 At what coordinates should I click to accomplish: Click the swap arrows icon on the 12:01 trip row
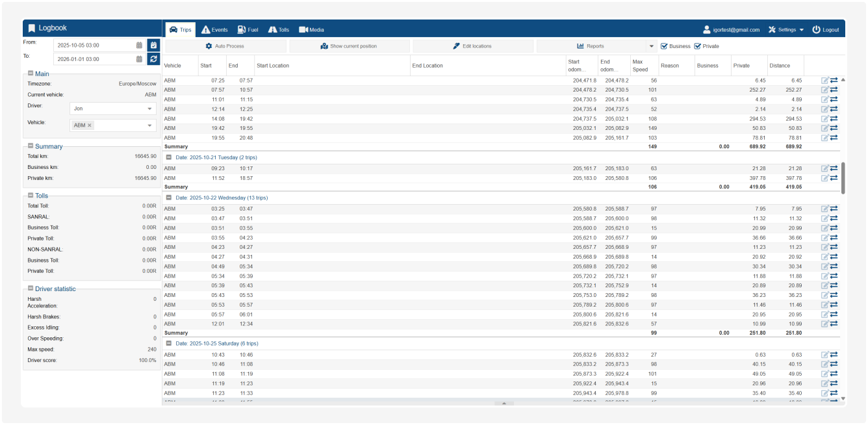tap(834, 324)
